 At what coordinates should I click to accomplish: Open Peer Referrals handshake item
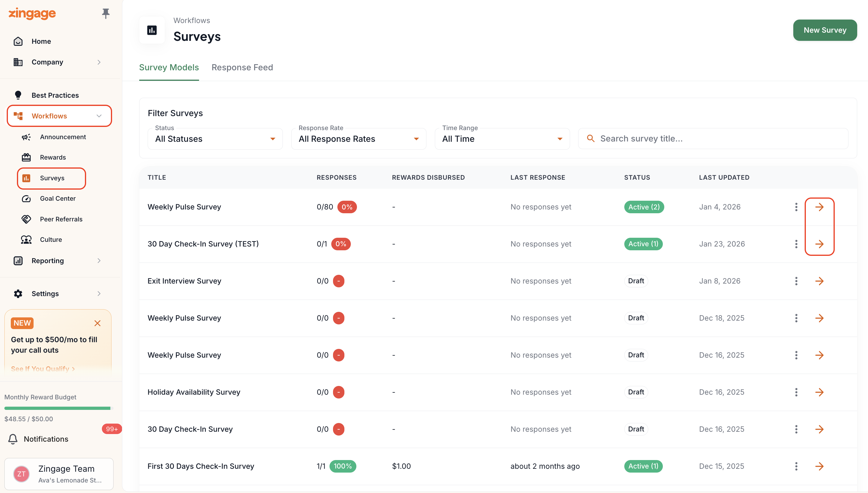pos(52,219)
